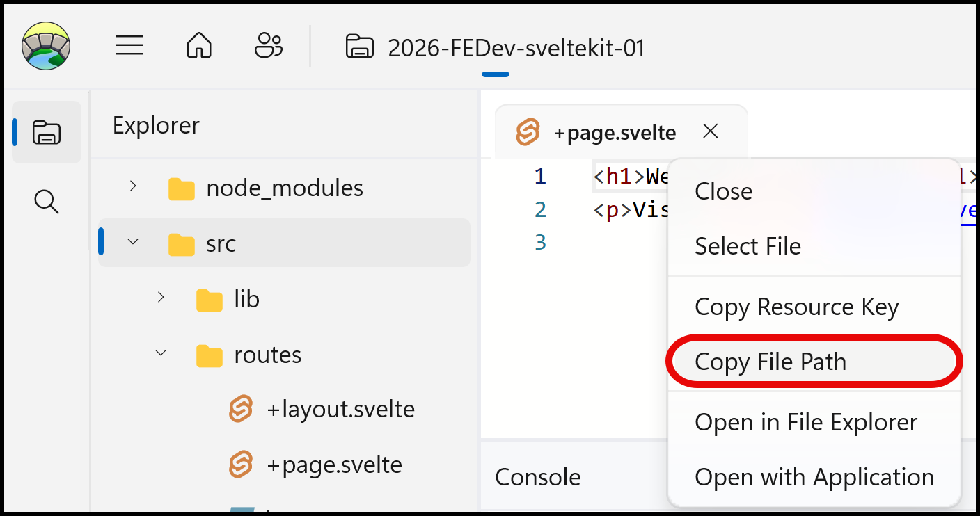Show the Explorer sidebar panel

[x=47, y=132]
